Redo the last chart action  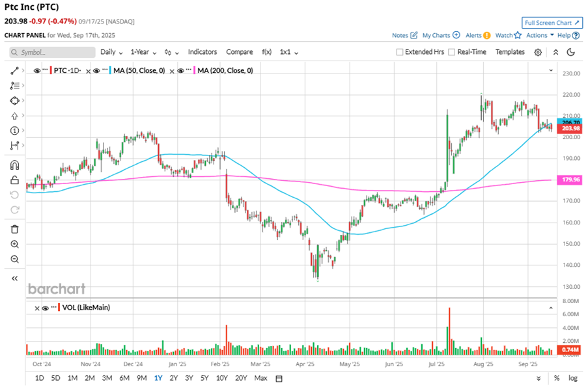[14, 209]
